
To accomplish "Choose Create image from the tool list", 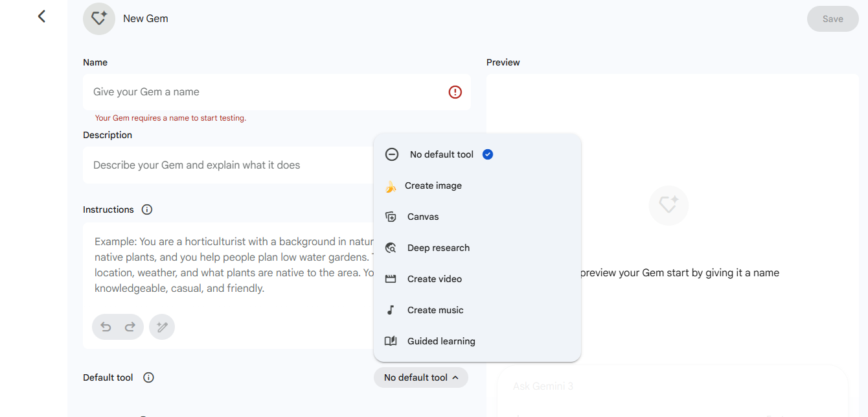I will point(433,185).
